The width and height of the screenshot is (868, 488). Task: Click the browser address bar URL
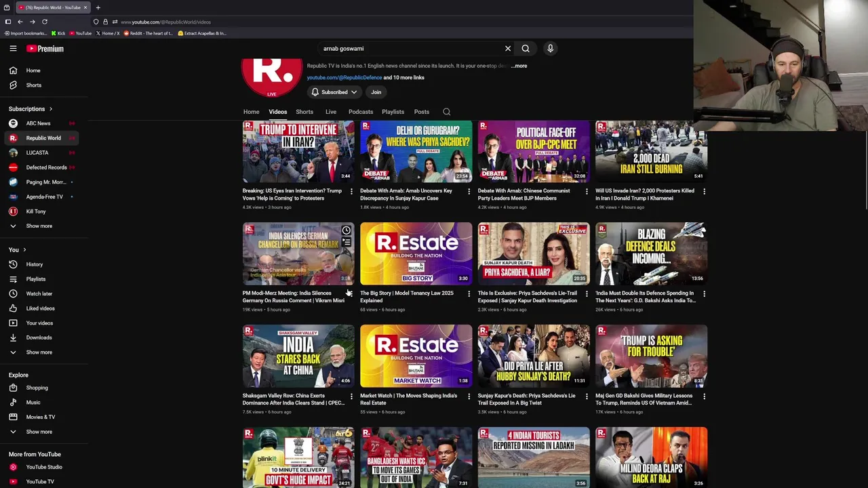(x=165, y=22)
